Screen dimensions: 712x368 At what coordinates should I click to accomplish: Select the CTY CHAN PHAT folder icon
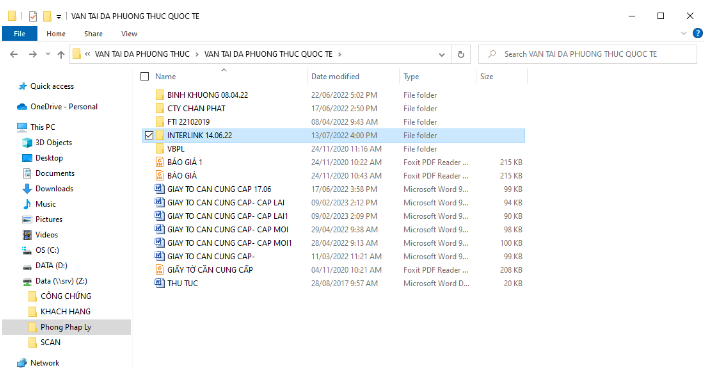(x=159, y=108)
